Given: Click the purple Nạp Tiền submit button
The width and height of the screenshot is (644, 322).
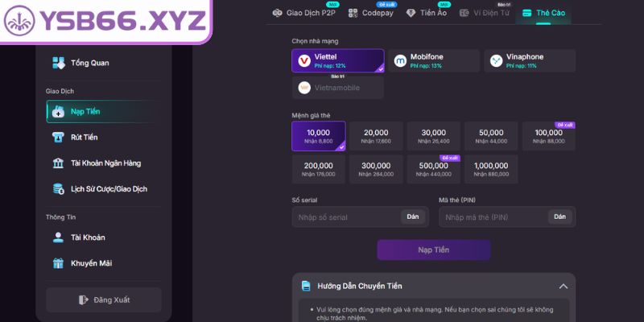Looking at the screenshot, I should pyautogui.click(x=434, y=250).
